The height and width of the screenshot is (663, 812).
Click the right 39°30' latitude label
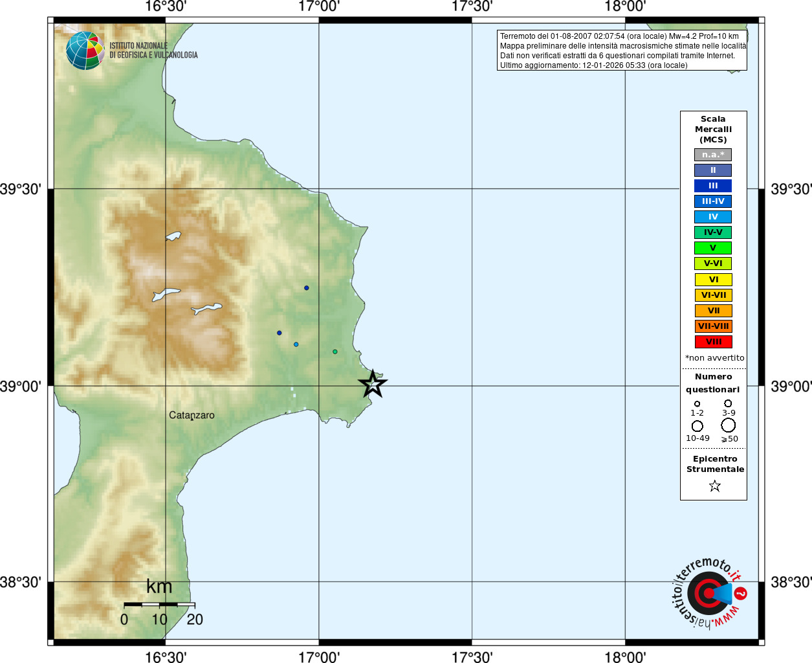[791, 189]
